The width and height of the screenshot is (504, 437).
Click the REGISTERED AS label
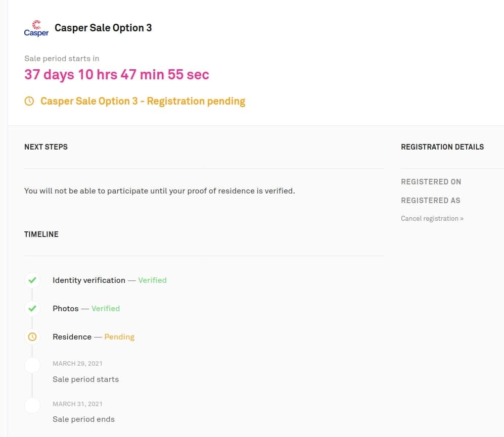(431, 201)
